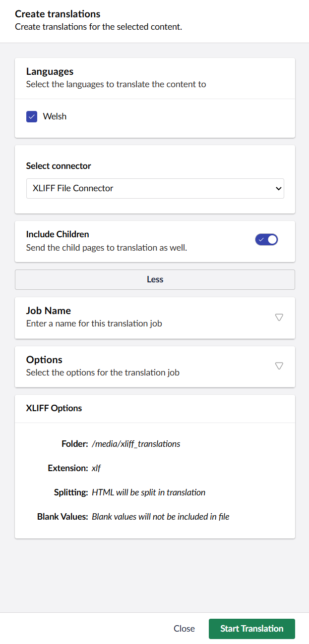Image resolution: width=309 pixels, height=644 pixels.
Task: Click the Job Name section heading
Action: tap(49, 311)
